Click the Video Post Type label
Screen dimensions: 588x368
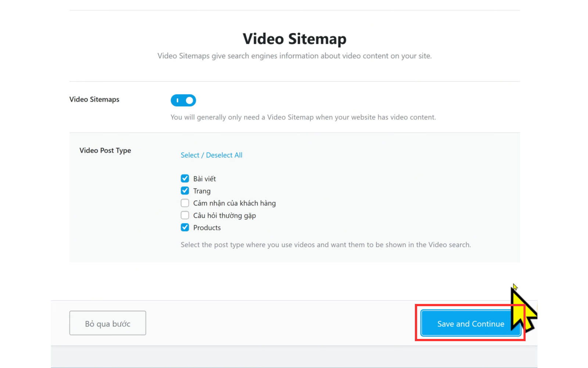105,151
